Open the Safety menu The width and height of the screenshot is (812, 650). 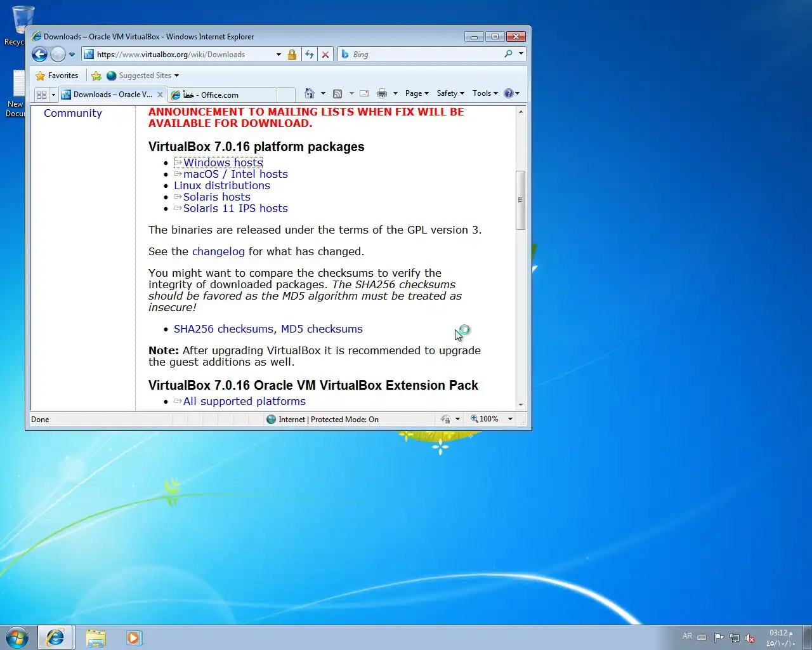tap(450, 93)
